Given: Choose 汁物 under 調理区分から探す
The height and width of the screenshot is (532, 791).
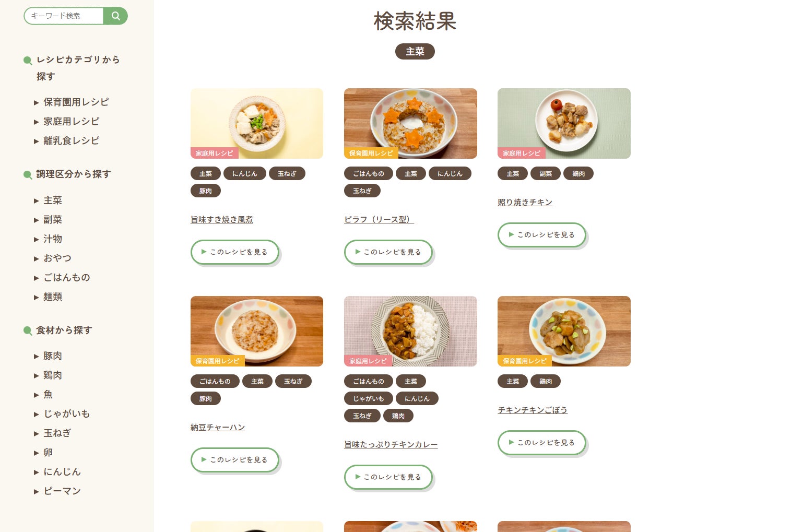Looking at the screenshot, I should click(53, 239).
